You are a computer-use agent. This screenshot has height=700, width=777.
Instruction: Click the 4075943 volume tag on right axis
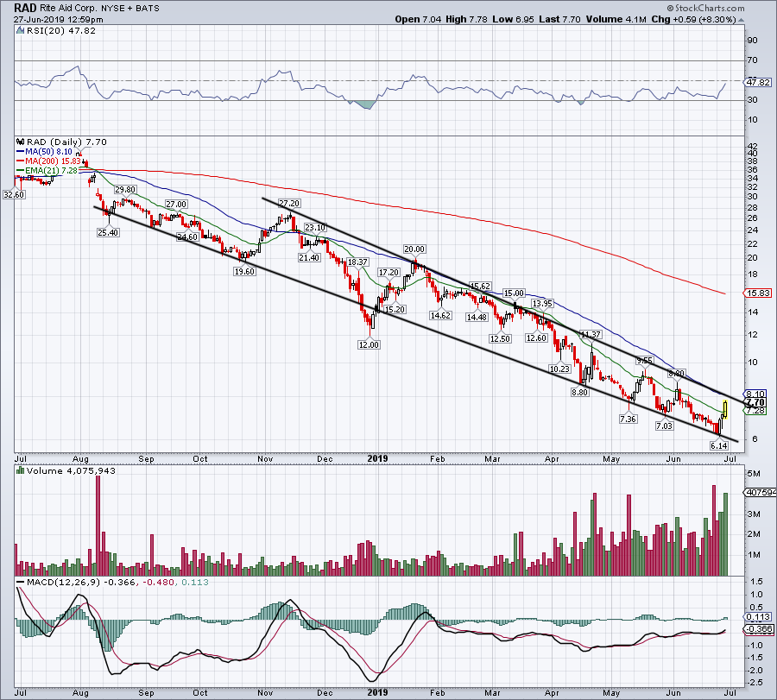point(760,493)
